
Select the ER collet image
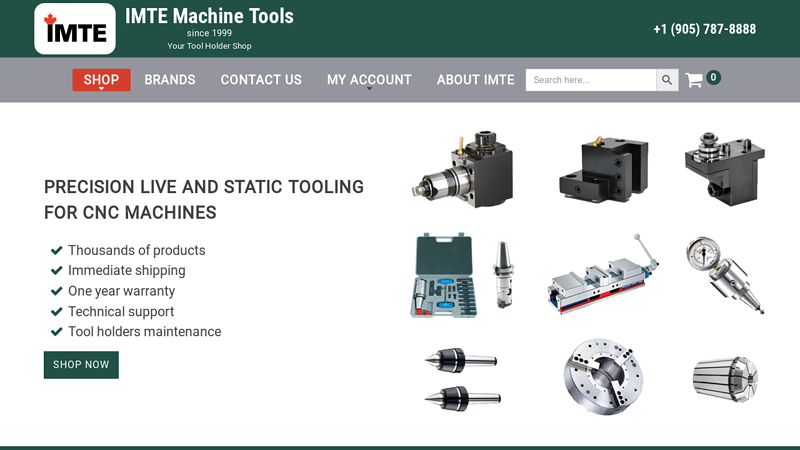[x=725, y=379]
